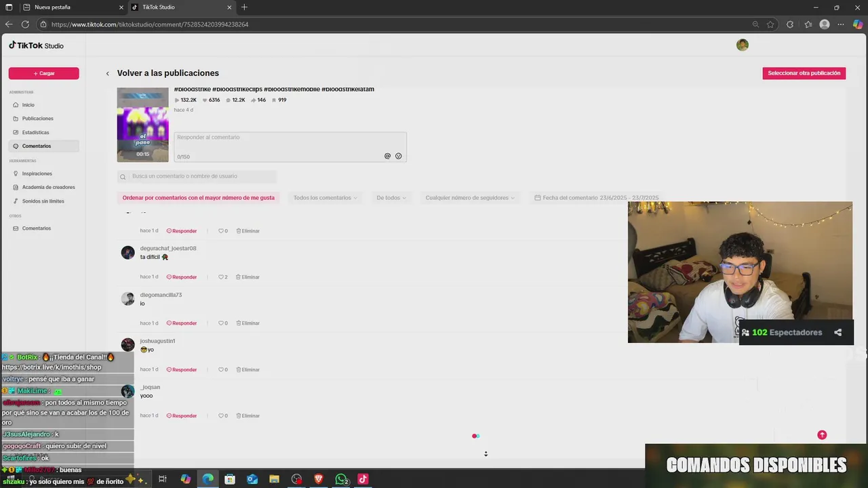Click the search magnifier icon in comment search
The image size is (868, 488).
coord(123,177)
